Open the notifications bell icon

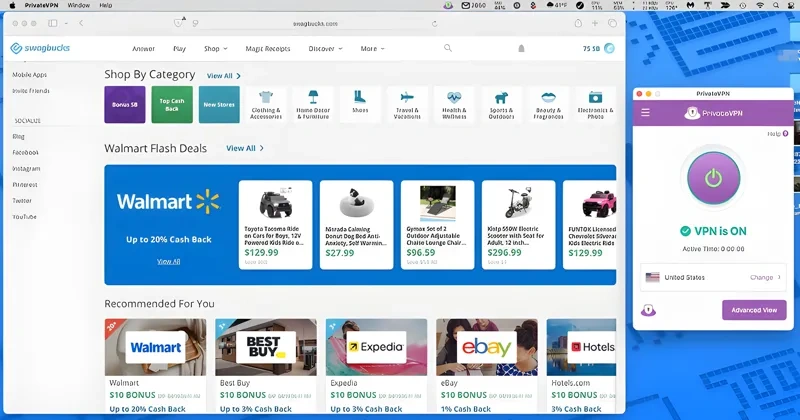click(521, 48)
